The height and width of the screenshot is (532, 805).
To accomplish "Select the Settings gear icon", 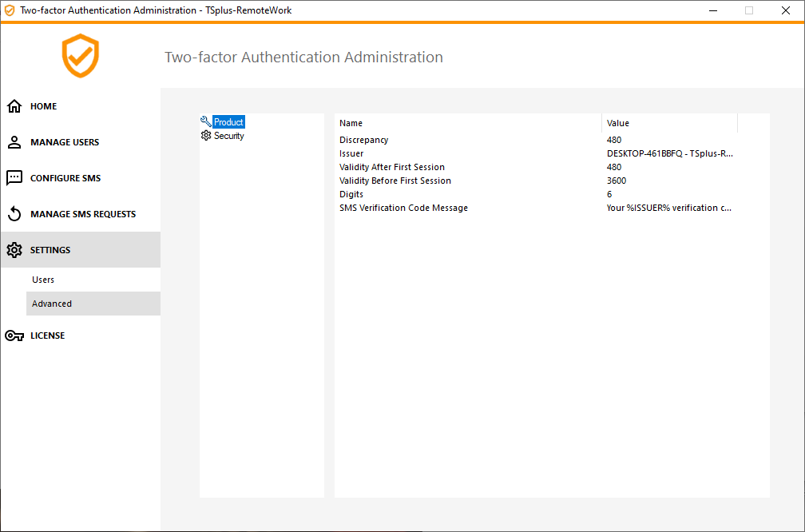I will click(14, 249).
